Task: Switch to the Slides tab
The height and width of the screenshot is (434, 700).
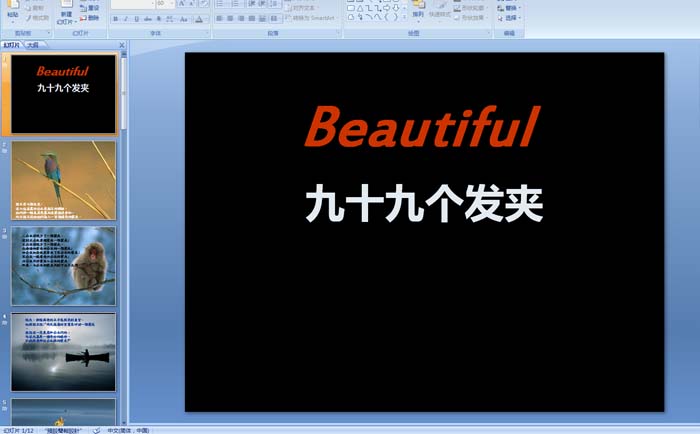Action: pos(11,45)
